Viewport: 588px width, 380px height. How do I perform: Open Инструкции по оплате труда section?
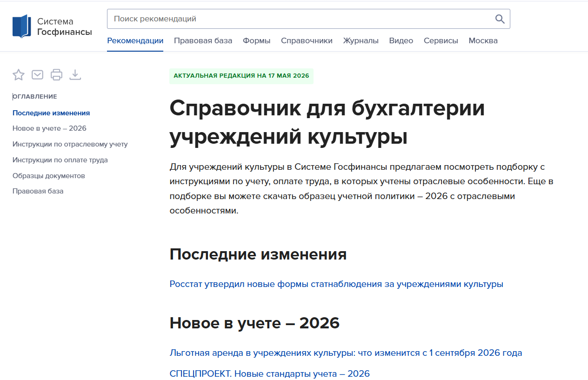pos(60,160)
